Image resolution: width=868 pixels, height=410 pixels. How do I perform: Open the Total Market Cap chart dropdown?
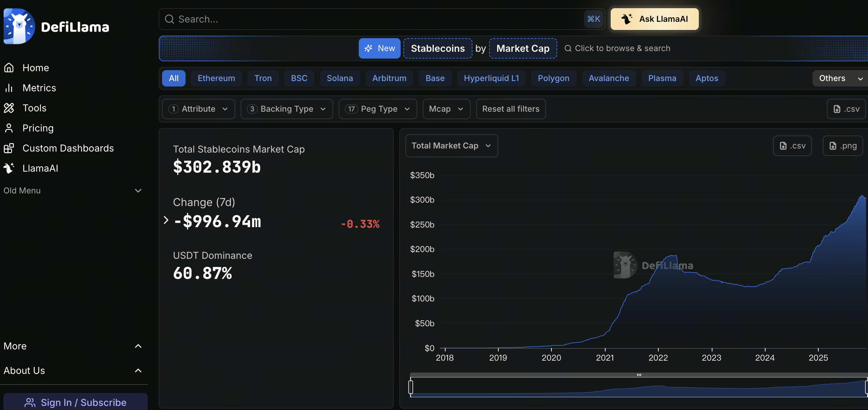(451, 146)
